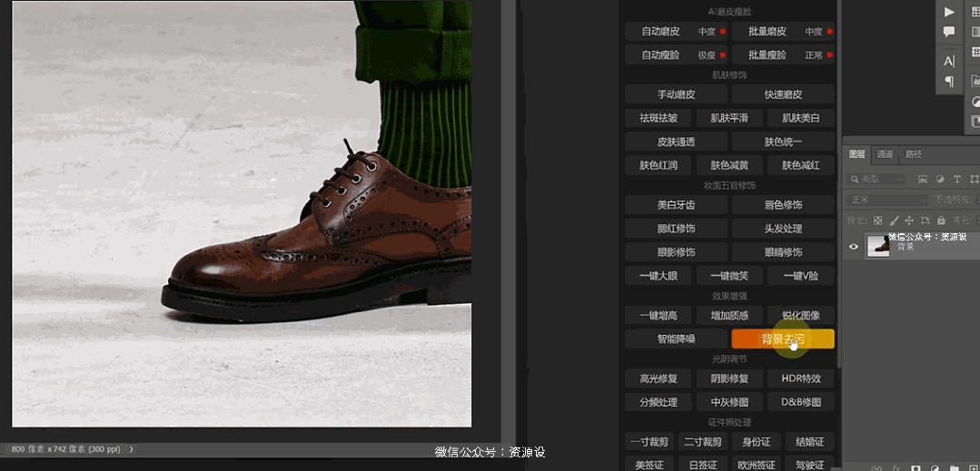
Task: Open the Paragraph panel pilcrow icon
Action: tap(949, 81)
